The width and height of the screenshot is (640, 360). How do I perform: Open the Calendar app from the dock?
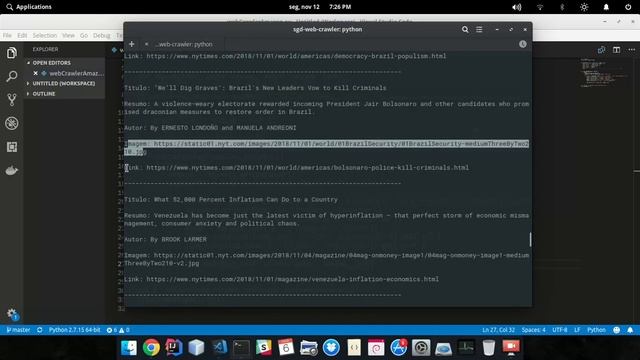(286, 348)
